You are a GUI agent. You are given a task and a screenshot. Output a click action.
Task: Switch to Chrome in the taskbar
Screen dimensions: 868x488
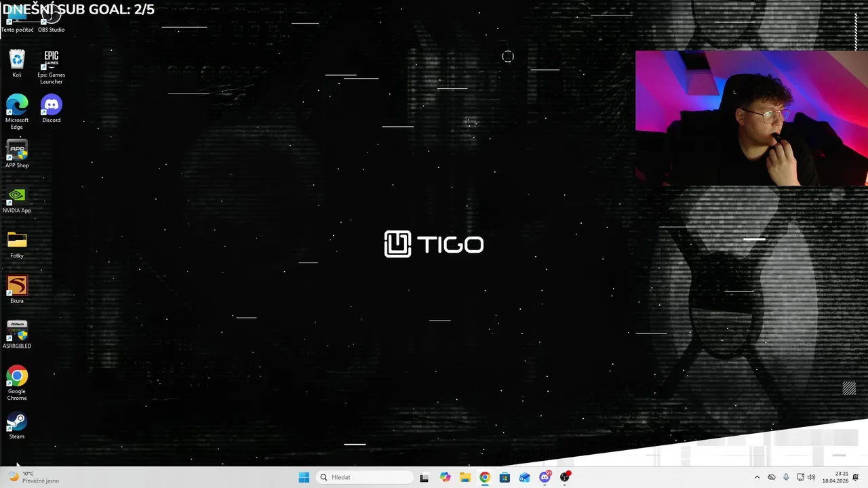[x=484, y=477]
